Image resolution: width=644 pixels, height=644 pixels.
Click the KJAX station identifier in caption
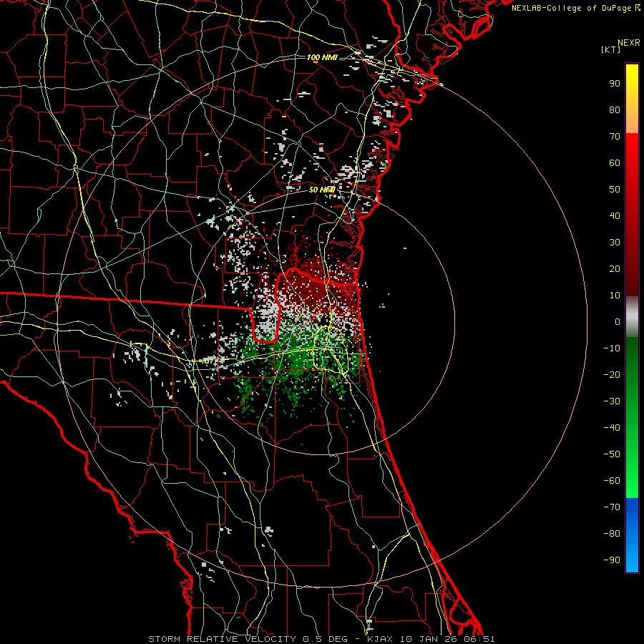381,639
